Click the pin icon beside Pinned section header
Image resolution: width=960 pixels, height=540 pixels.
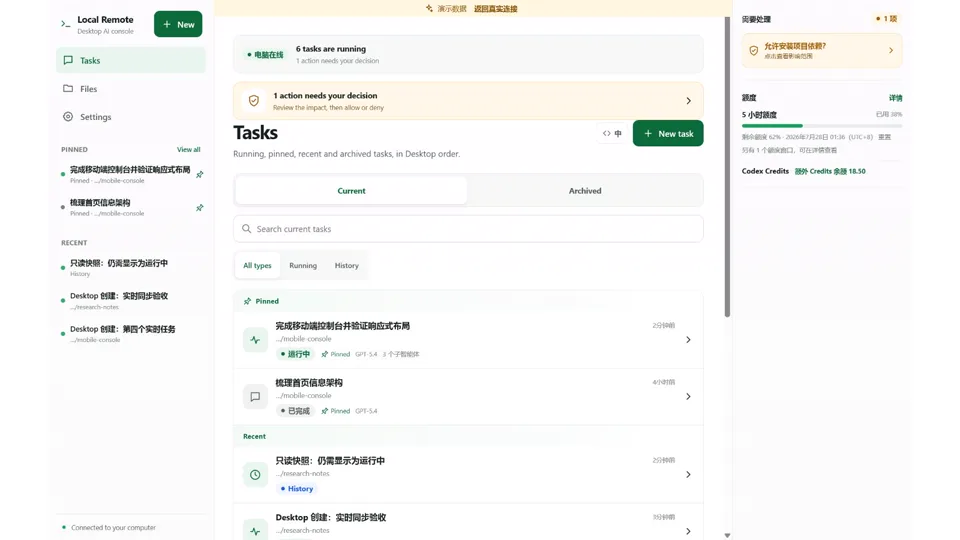pos(247,301)
